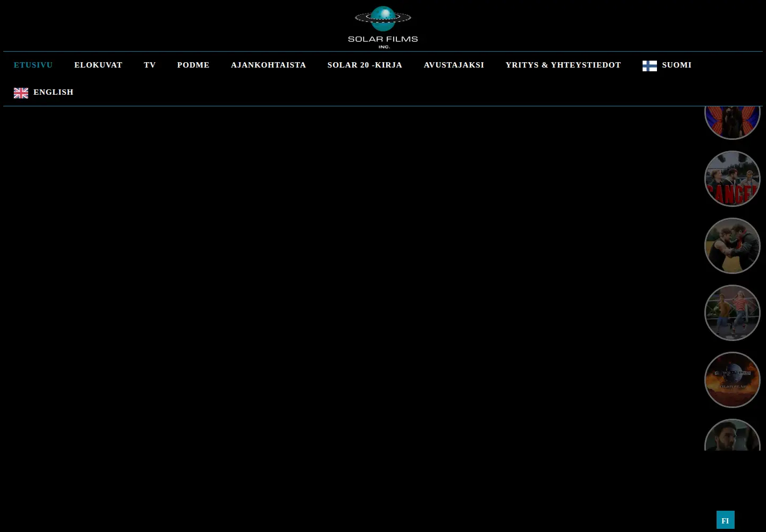766x532 pixels.
Task: Visit the Ajankohtaista news section
Action: coord(269,65)
